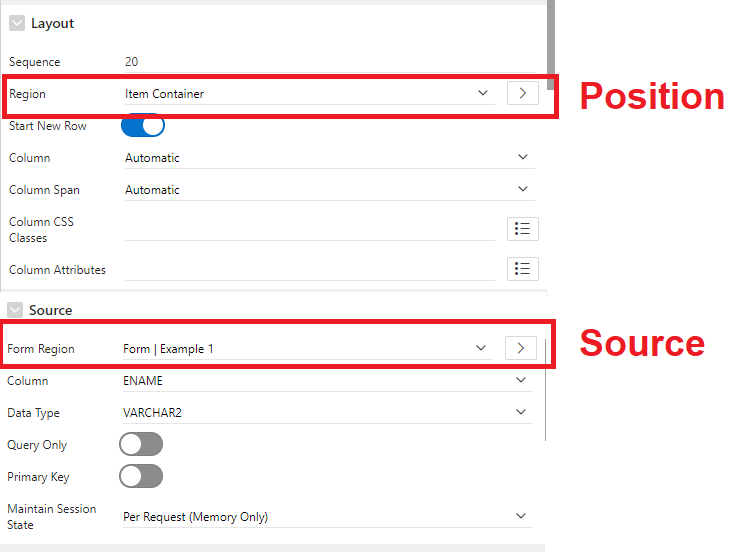Click the Sequence field with value 20
744x552 pixels.
[300, 62]
